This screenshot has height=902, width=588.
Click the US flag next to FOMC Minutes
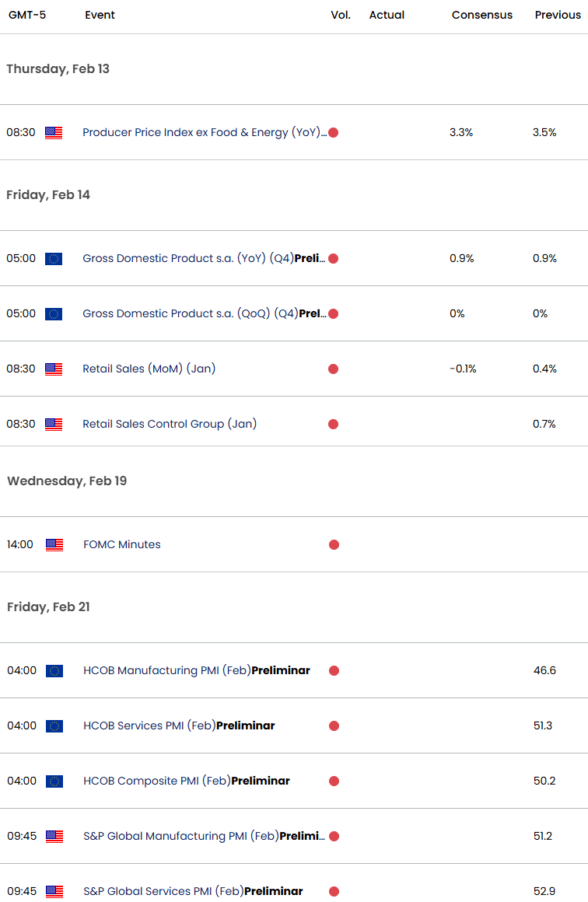(x=54, y=545)
